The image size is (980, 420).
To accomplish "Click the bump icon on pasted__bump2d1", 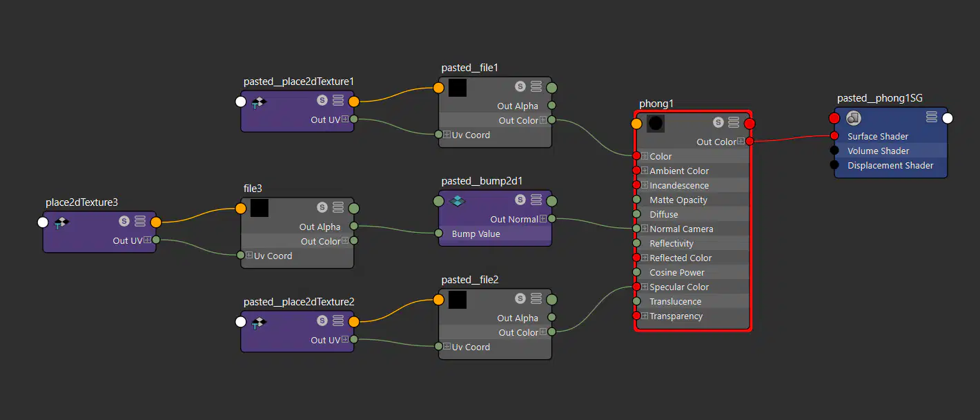I will (x=458, y=201).
